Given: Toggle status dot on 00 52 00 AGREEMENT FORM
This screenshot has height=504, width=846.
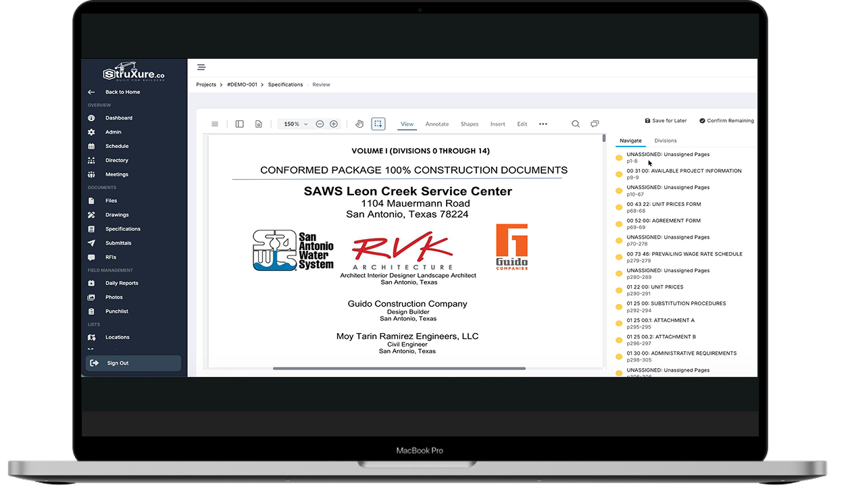Looking at the screenshot, I should tap(619, 222).
